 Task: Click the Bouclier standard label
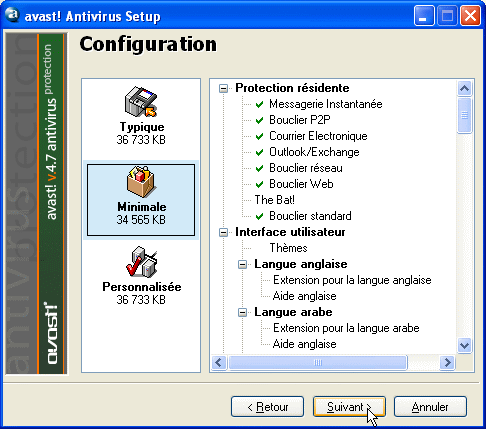tap(310, 216)
